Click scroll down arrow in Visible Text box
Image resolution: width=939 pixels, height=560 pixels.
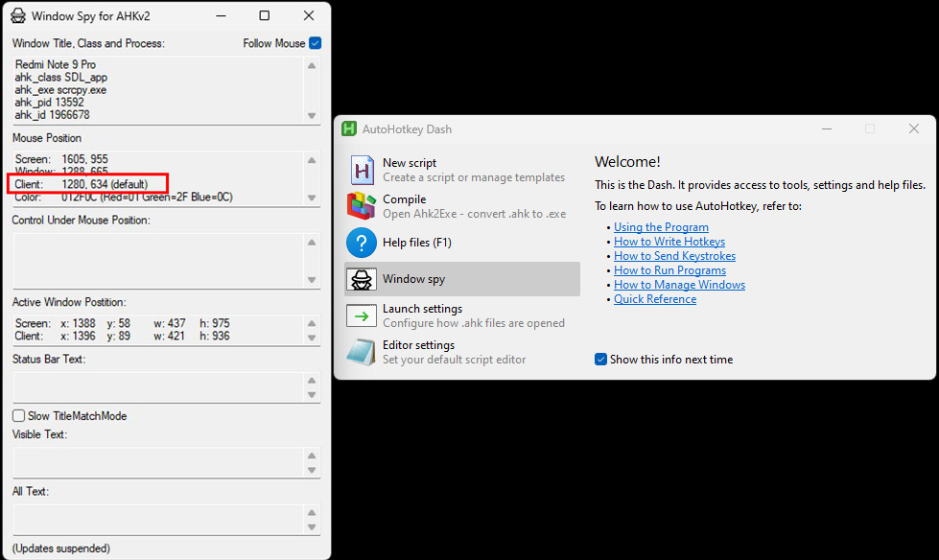pyautogui.click(x=312, y=470)
